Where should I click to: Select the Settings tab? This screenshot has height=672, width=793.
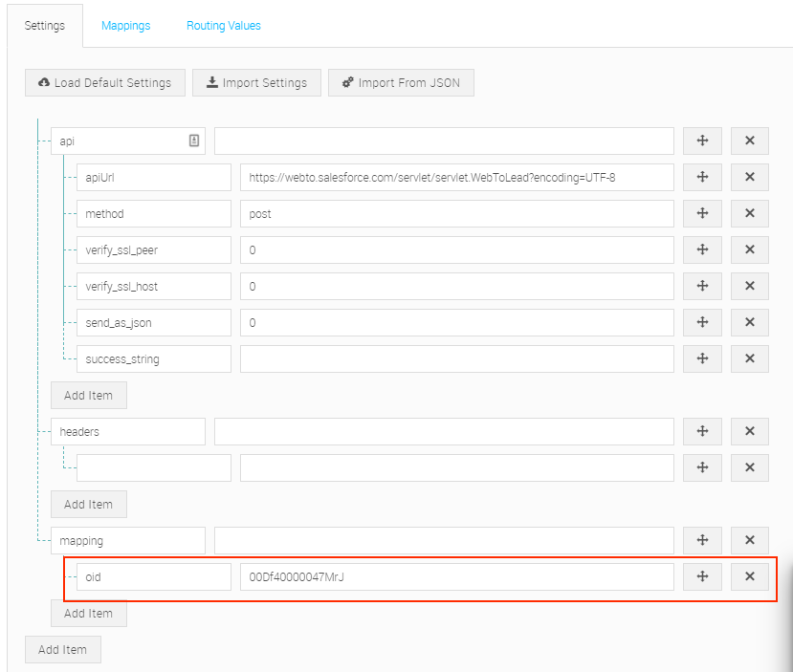[x=44, y=25]
